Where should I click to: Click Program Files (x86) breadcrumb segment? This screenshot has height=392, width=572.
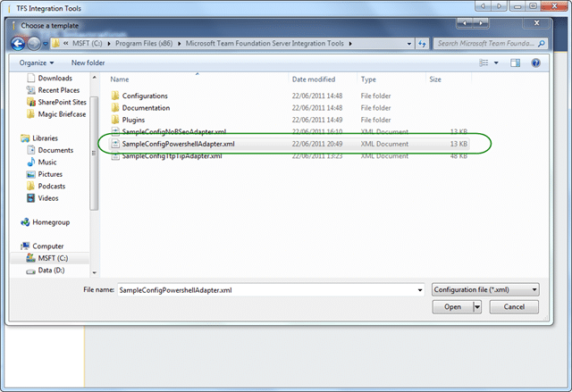click(144, 44)
